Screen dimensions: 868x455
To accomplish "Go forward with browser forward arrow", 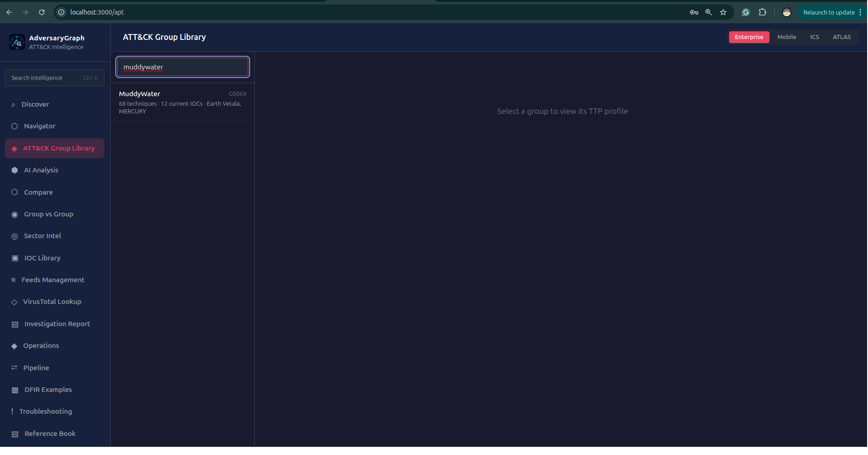I will pyautogui.click(x=25, y=12).
